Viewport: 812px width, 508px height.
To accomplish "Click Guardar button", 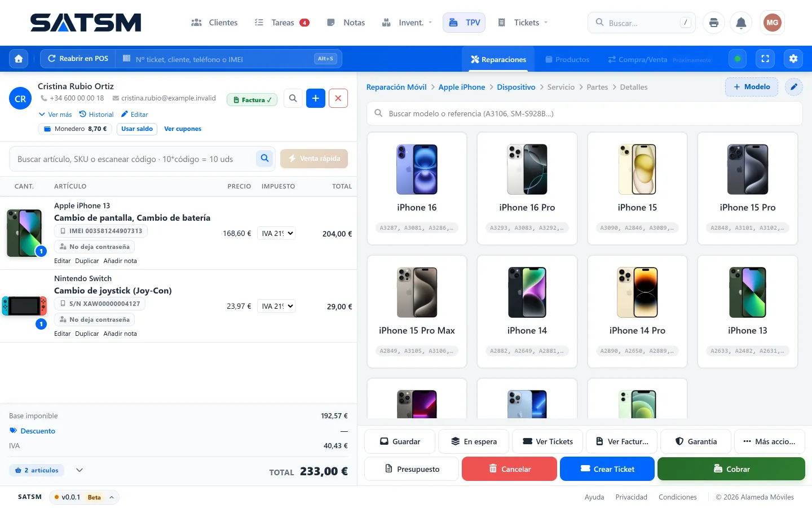I will pyautogui.click(x=400, y=441).
